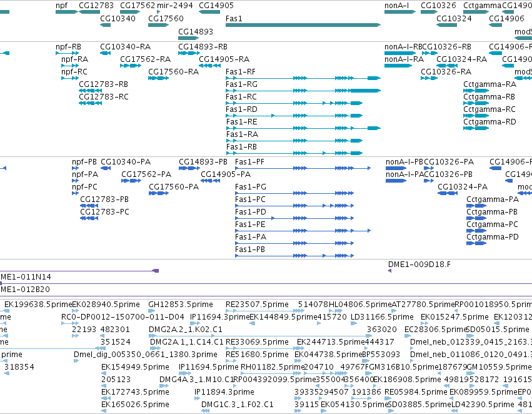Click the CG10326-RA transcript label
The image size is (532, 414).
[x=446, y=72]
